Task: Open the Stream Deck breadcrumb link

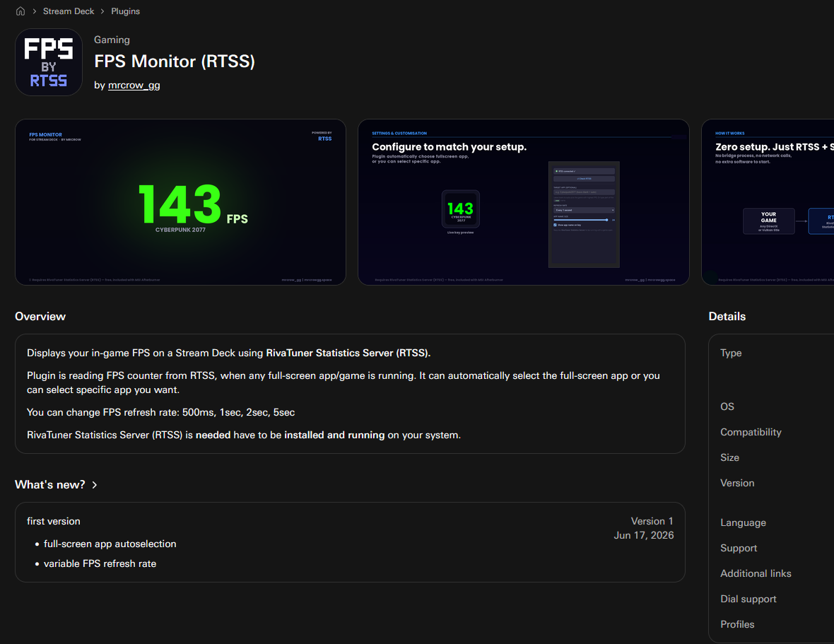Action: point(68,11)
